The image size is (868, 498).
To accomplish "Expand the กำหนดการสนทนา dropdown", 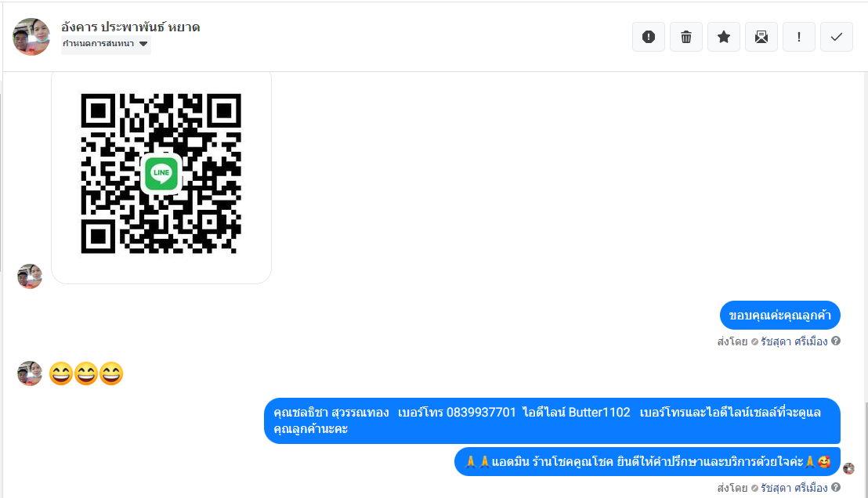I will pos(106,44).
